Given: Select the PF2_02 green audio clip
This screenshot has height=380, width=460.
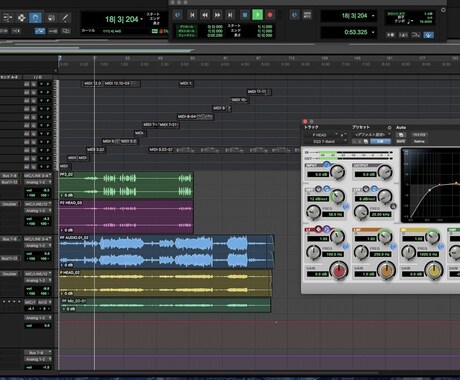Looking at the screenshot, I should [126, 185].
